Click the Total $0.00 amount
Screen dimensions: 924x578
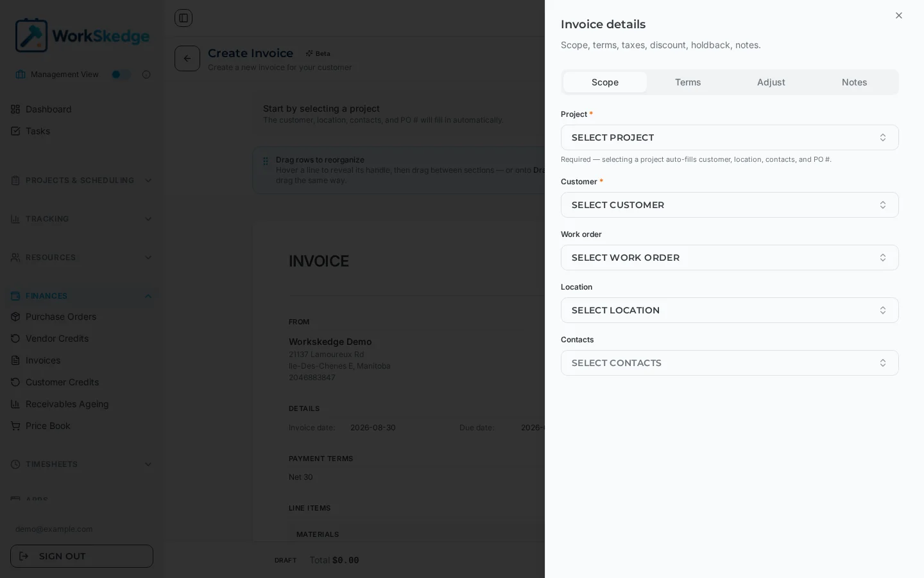(334, 560)
